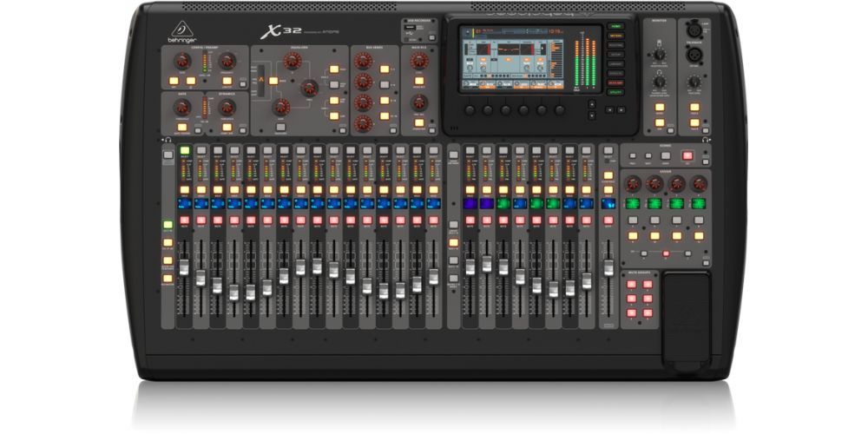The height and width of the screenshot is (434, 868).
Task: Open the LIBRARY screen button
Action: tap(615, 64)
